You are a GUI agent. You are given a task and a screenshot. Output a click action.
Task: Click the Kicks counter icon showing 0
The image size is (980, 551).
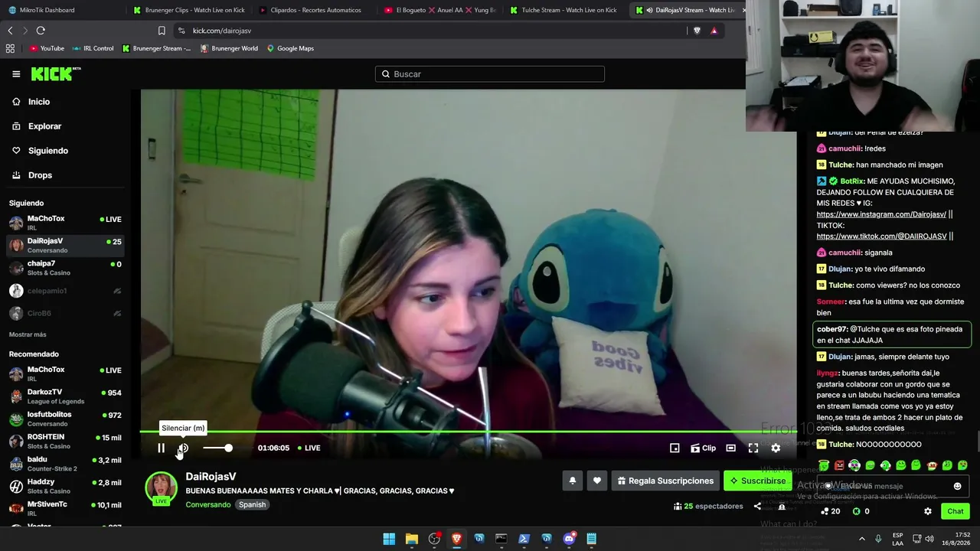coord(861,511)
